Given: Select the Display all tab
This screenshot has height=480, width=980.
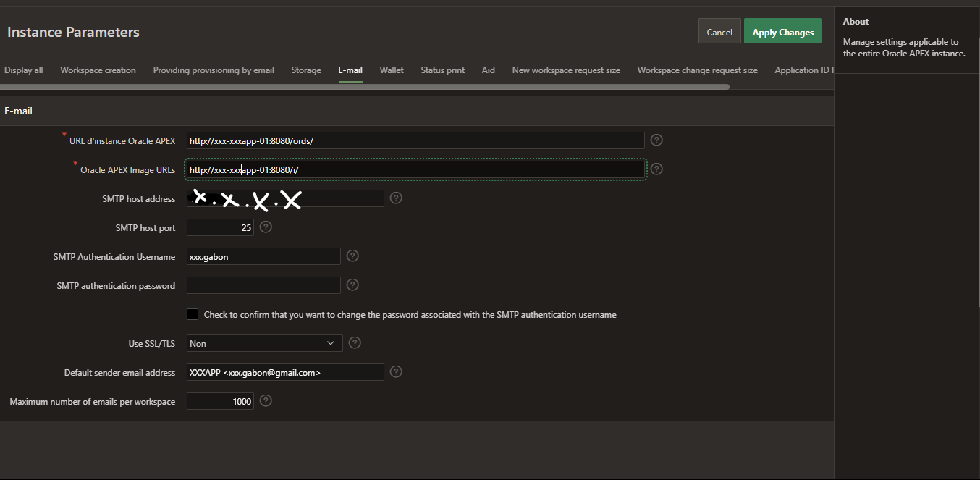Looking at the screenshot, I should [x=24, y=70].
